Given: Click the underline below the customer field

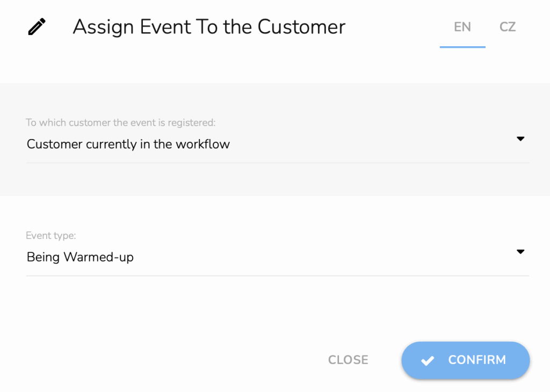Looking at the screenshot, I should pyautogui.click(x=277, y=163).
